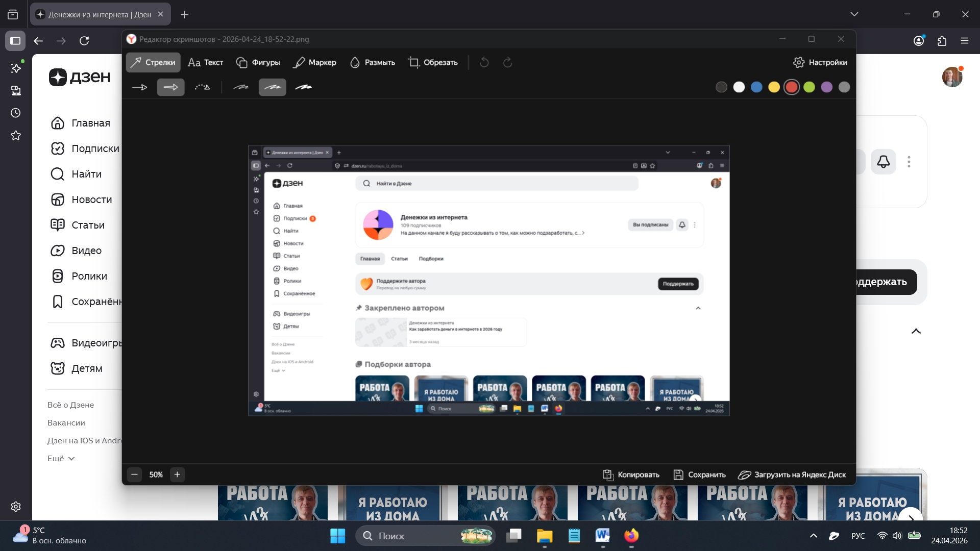
Task: Open Новости in the Dzen sidebar
Action: coord(82,199)
